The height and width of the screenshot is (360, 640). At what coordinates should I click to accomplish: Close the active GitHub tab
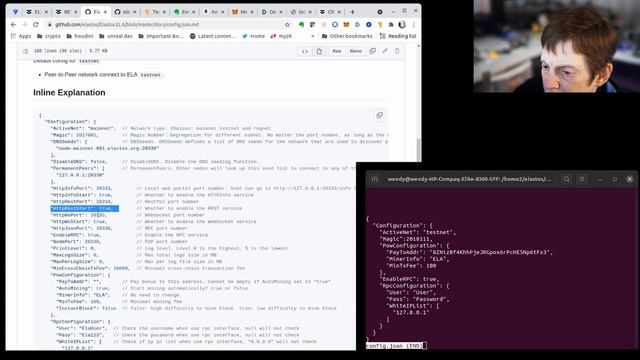pos(104,12)
